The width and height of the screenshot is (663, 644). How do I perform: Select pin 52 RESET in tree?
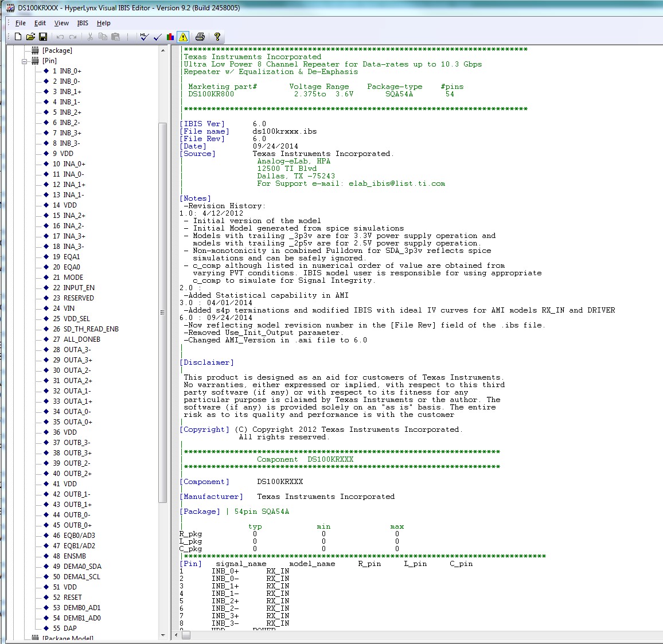tap(67, 598)
